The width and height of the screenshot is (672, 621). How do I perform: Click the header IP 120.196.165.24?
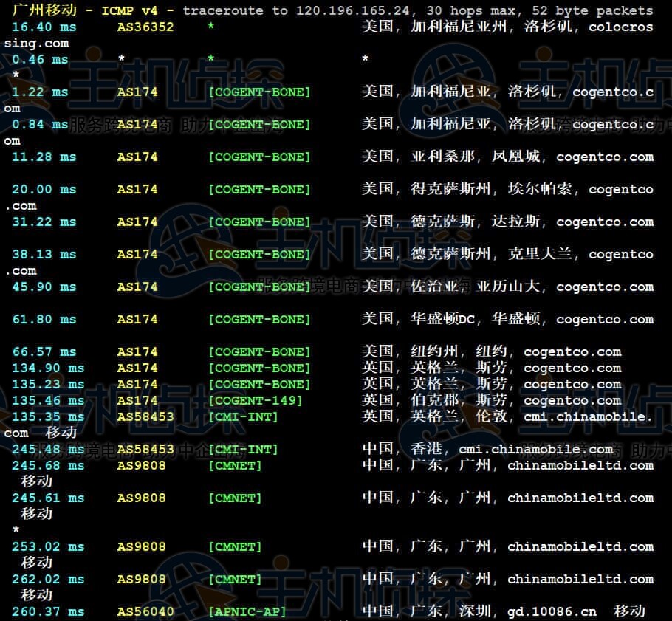[x=353, y=11]
